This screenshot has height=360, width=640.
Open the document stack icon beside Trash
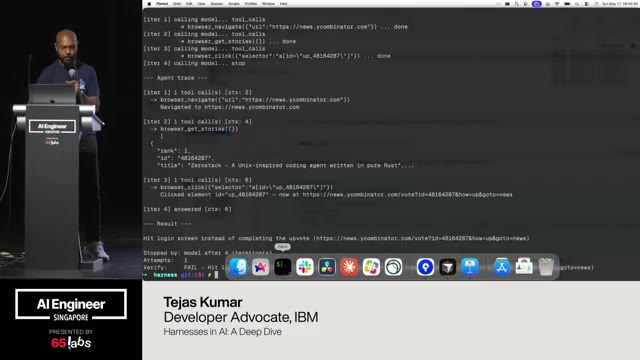(x=524, y=267)
